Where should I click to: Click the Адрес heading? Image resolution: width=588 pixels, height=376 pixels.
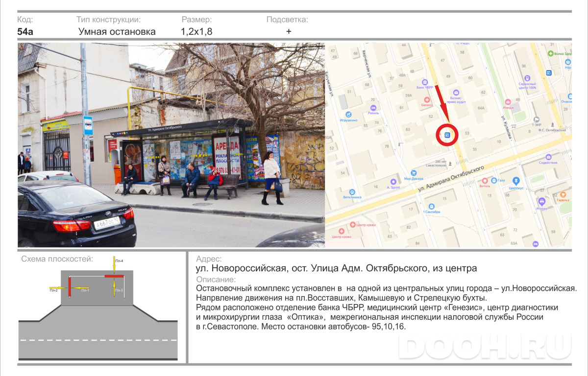coord(209,259)
